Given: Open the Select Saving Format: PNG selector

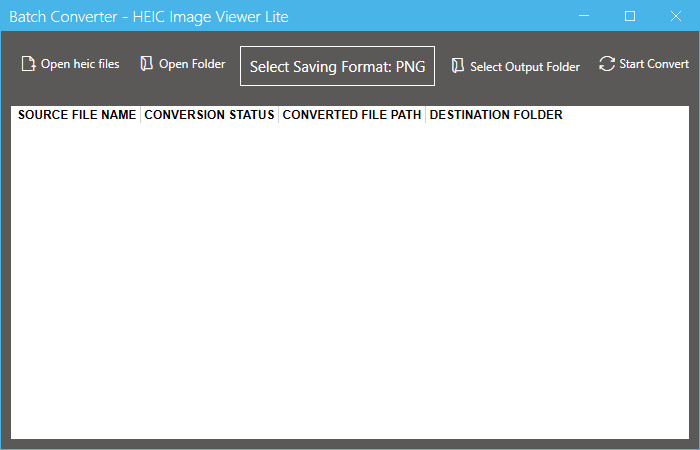Looking at the screenshot, I should [337, 66].
